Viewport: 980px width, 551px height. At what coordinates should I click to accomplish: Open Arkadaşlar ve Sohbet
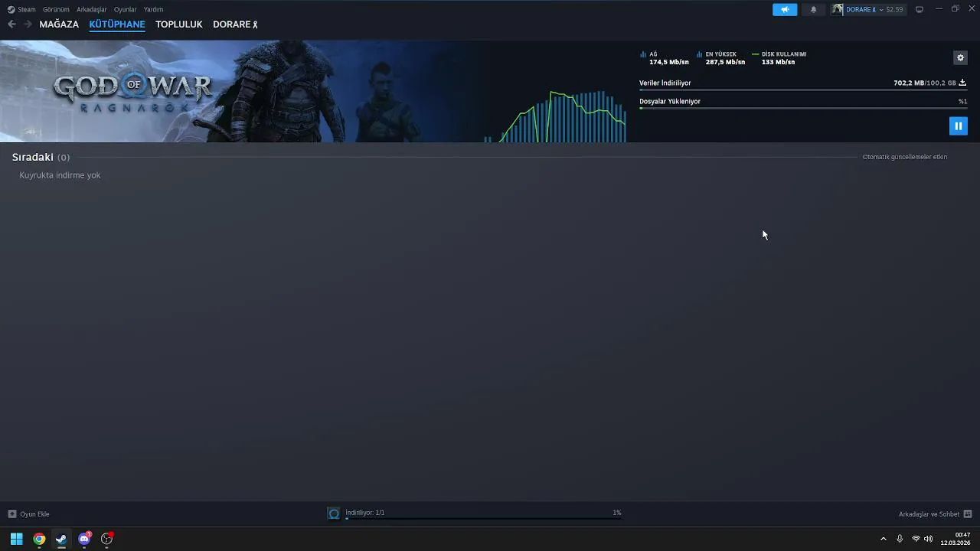click(x=936, y=514)
